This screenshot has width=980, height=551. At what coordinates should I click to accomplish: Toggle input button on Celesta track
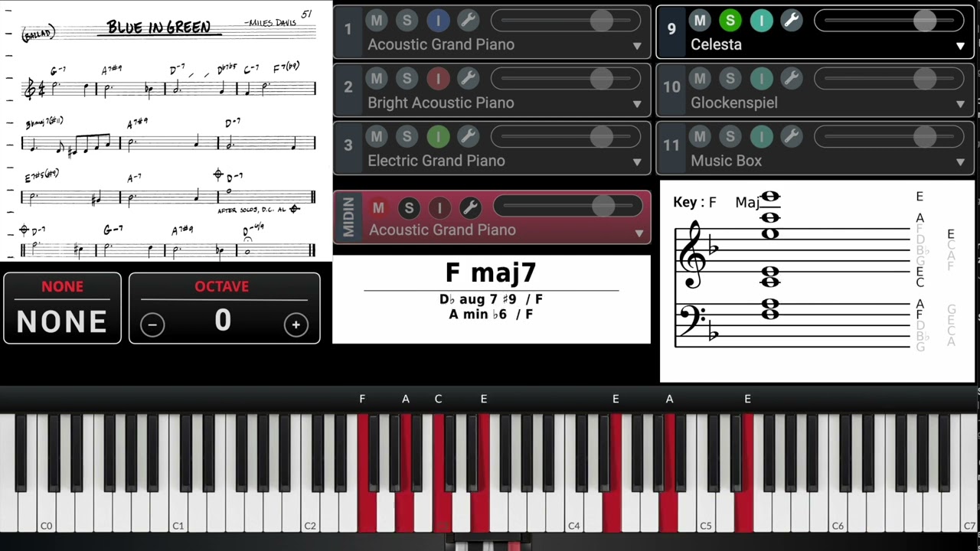pos(760,20)
